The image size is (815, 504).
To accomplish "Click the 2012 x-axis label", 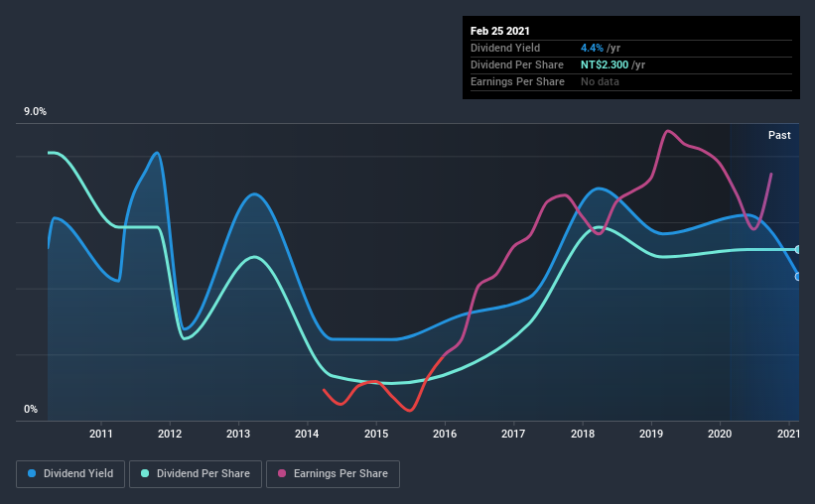I will [170, 434].
